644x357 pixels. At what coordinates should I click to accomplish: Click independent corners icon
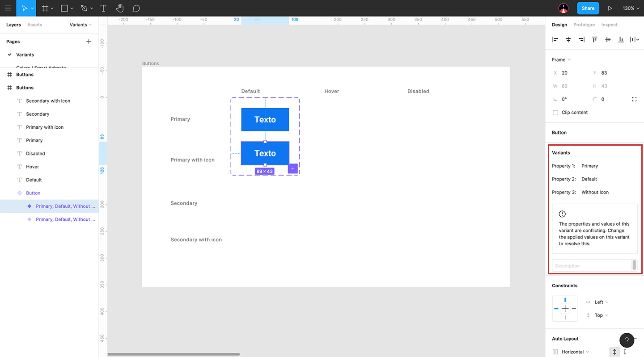coord(634,99)
